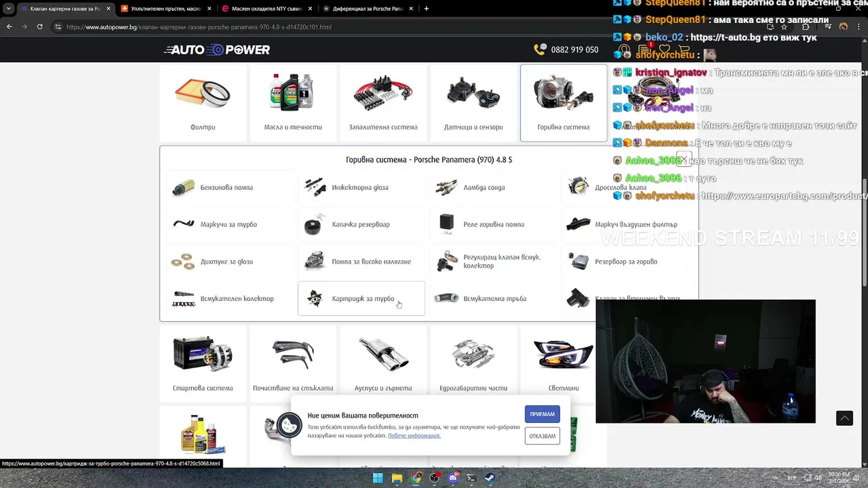Open the taskbar clock and calendar
This screenshot has height=488, width=868.
pos(838,478)
